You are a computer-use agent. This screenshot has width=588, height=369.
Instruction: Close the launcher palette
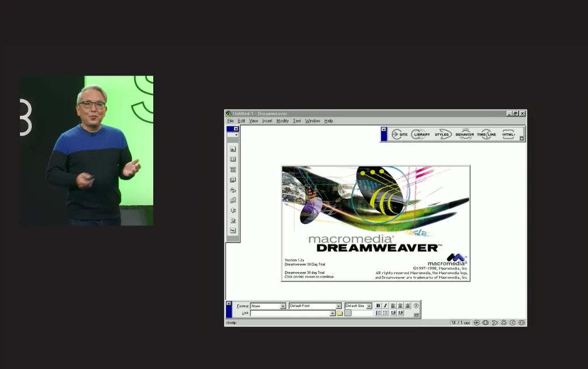384,129
